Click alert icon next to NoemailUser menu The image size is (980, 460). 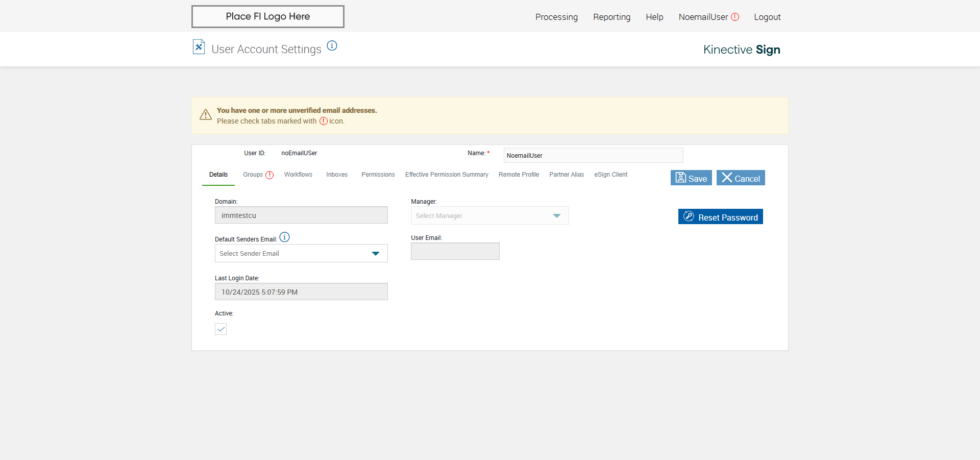735,17
